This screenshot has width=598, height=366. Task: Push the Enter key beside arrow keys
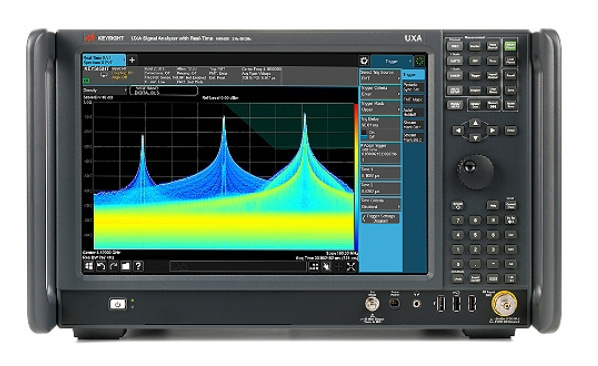511,130
